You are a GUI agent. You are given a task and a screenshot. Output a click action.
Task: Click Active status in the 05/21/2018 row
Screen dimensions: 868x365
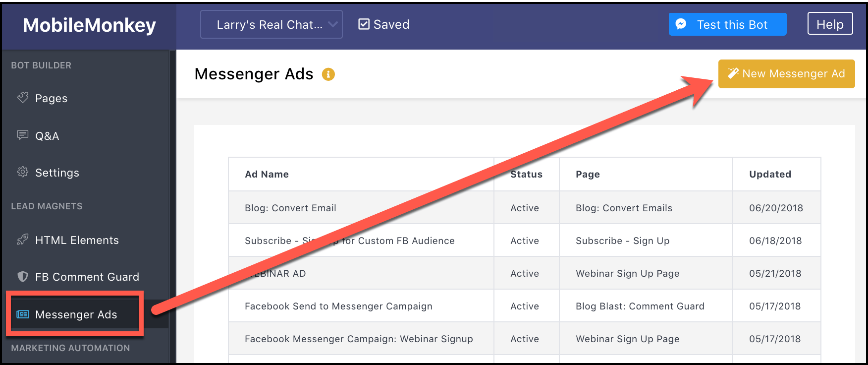525,273
